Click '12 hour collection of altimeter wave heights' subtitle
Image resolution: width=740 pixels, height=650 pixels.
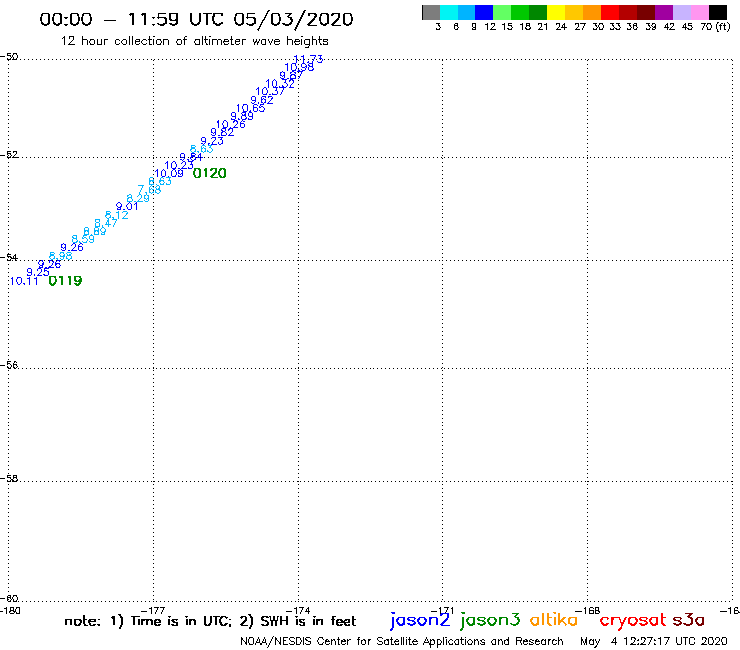[x=194, y=41]
